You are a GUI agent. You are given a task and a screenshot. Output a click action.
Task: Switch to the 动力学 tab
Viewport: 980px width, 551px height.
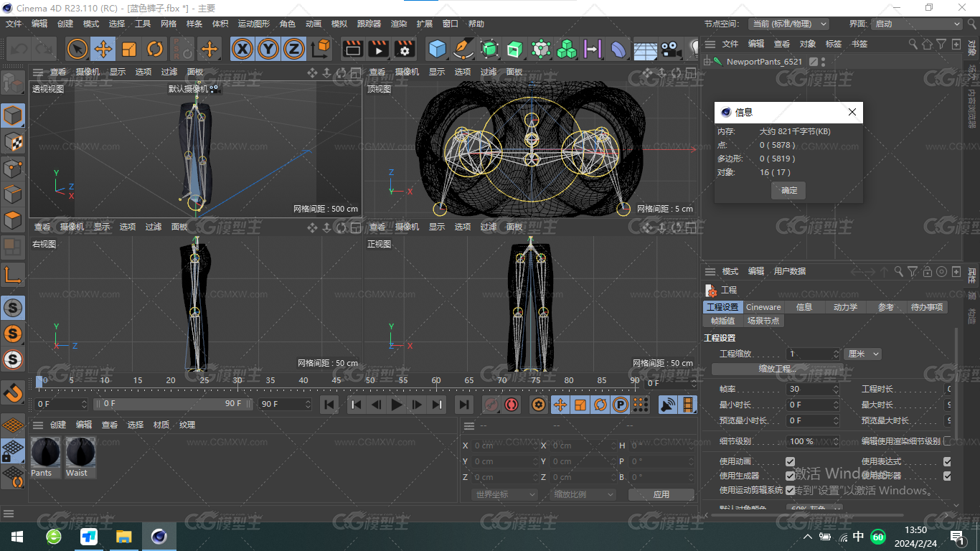845,307
